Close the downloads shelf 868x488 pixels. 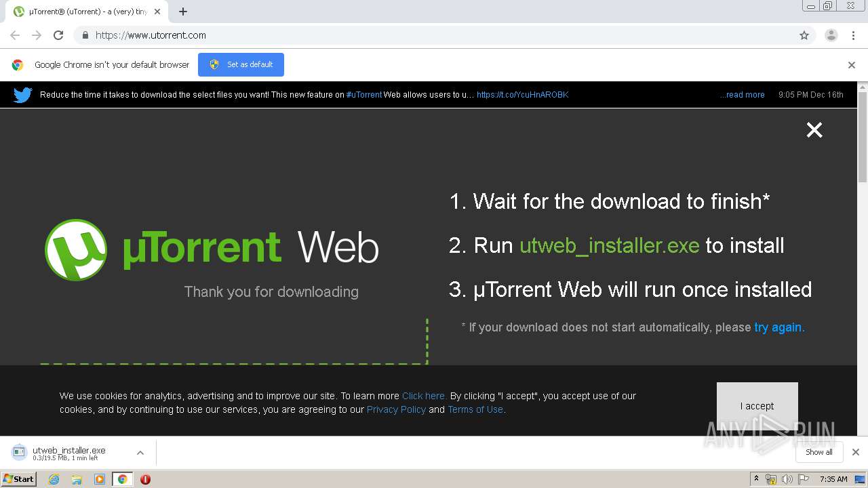point(856,452)
